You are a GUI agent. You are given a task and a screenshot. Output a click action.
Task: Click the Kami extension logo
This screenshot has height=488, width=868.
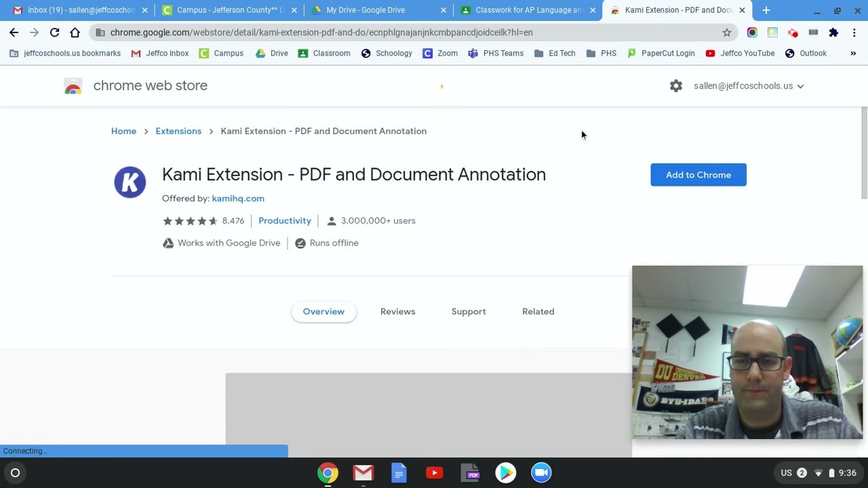click(x=130, y=182)
